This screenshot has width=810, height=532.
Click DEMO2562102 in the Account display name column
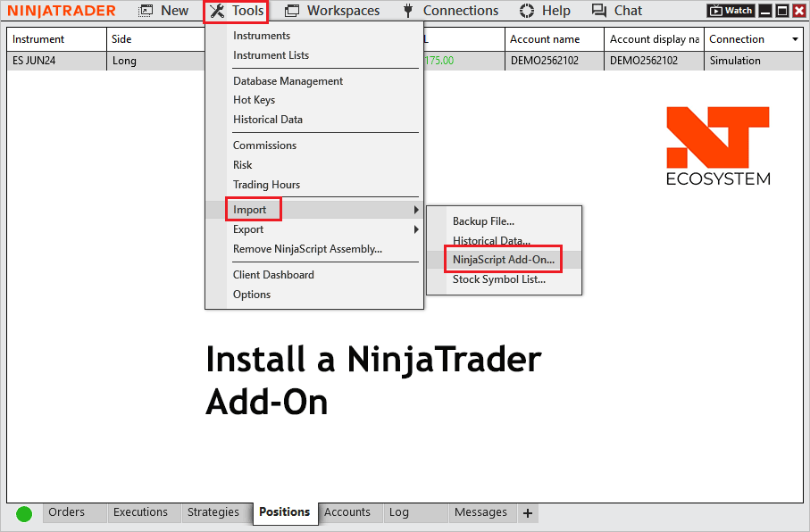point(654,61)
